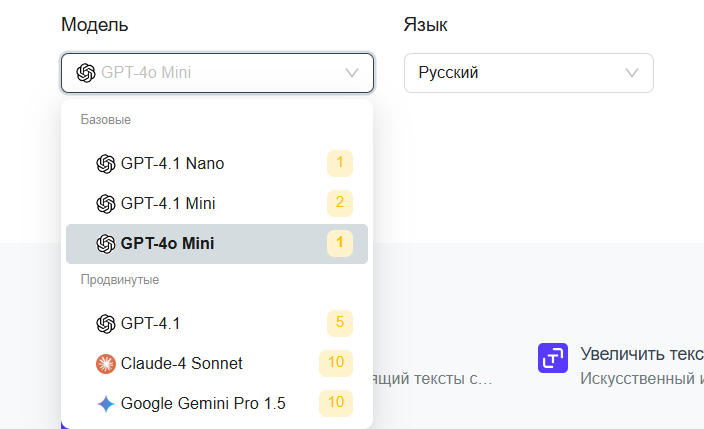Image resolution: width=704 pixels, height=429 pixels.
Task: Click OpenAI icon beside GPT-4.1 advanced option
Action: pyautogui.click(x=106, y=323)
